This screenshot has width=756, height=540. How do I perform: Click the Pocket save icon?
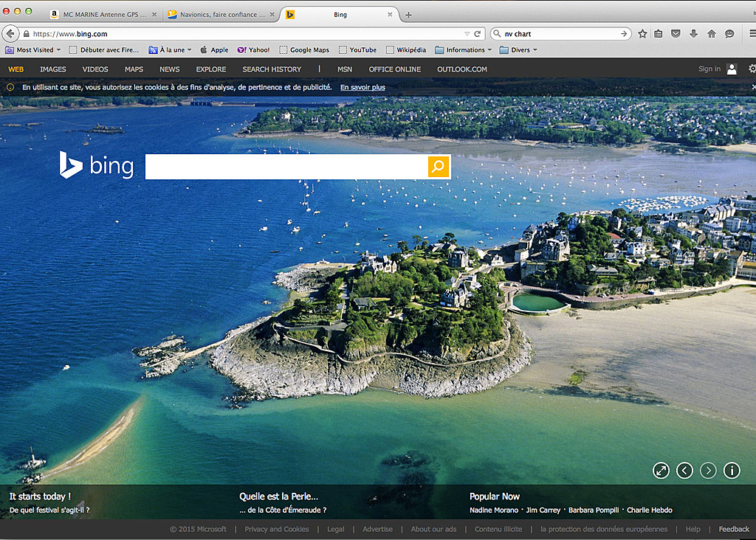point(676,34)
